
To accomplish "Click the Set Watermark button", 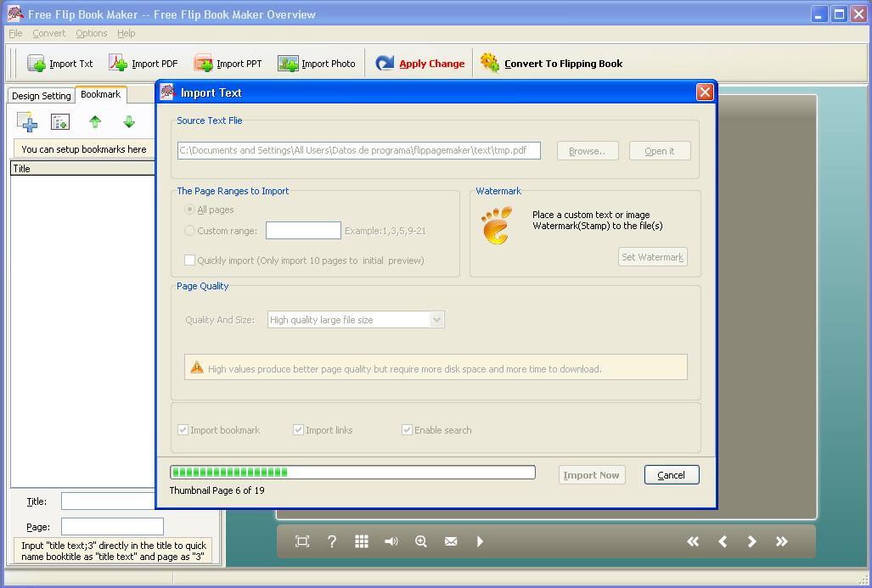I will (652, 257).
